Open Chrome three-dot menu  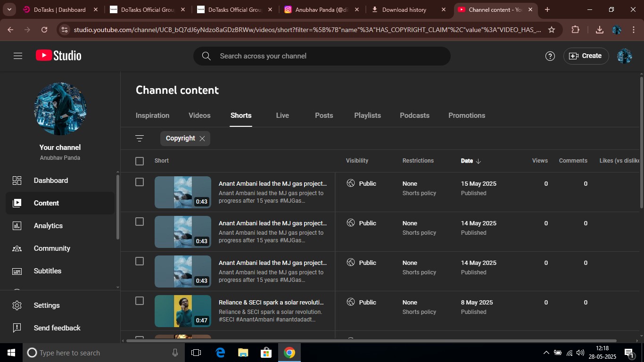tap(633, 30)
